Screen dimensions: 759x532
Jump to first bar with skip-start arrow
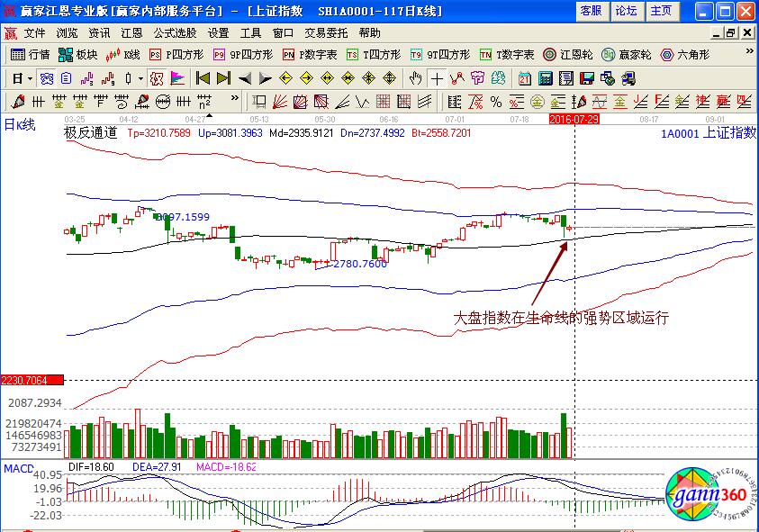pyautogui.click(x=203, y=78)
